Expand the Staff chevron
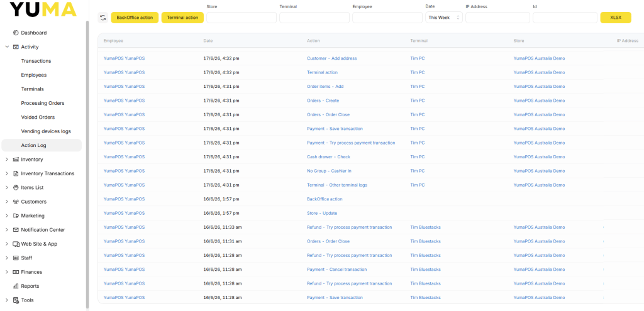The height and width of the screenshot is (311, 644). click(7, 258)
